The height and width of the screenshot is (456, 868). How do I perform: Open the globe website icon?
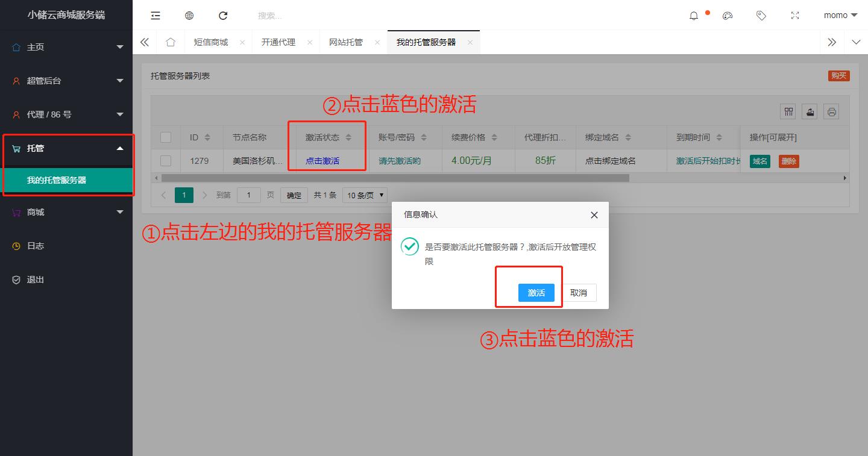coord(189,16)
